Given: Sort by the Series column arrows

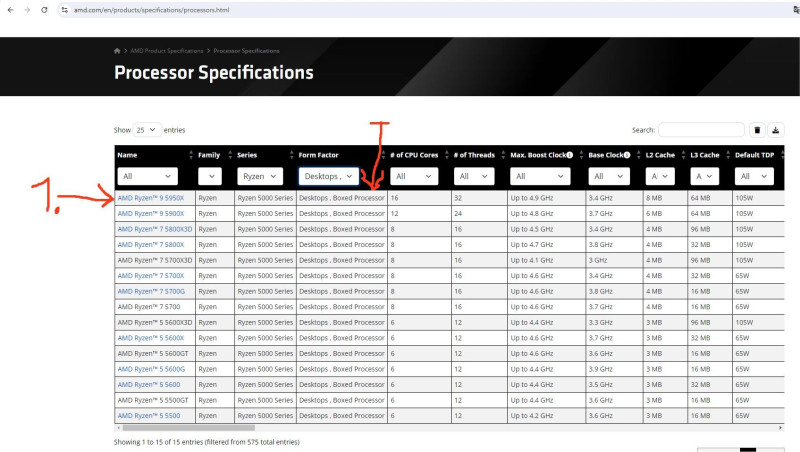Looking at the screenshot, I should click(292, 155).
